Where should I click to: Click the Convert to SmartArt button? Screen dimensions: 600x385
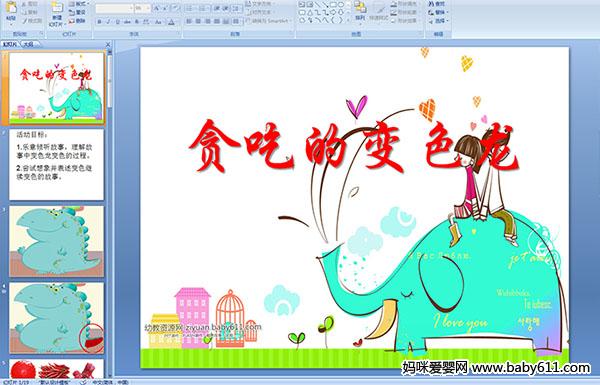click(x=269, y=21)
